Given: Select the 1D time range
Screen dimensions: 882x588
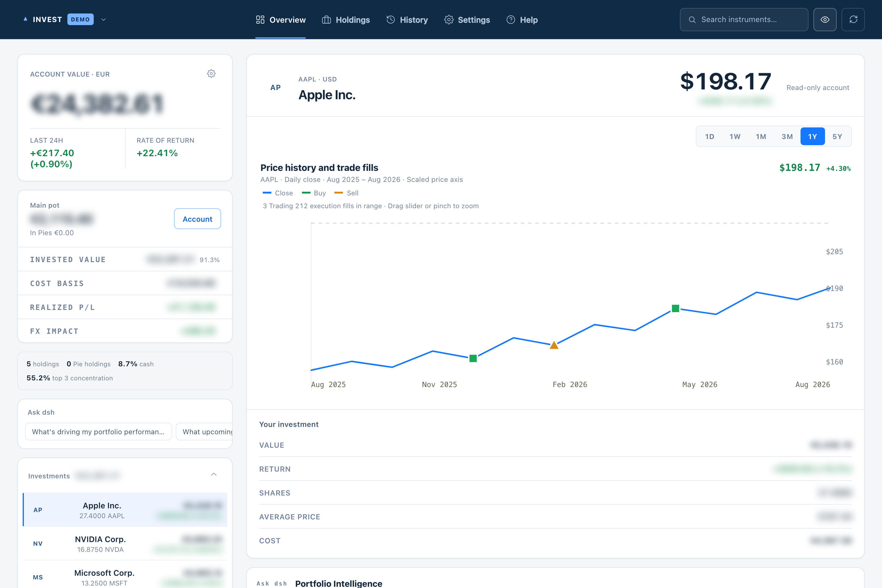Looking at the screenshot, I should pos(710,137).
